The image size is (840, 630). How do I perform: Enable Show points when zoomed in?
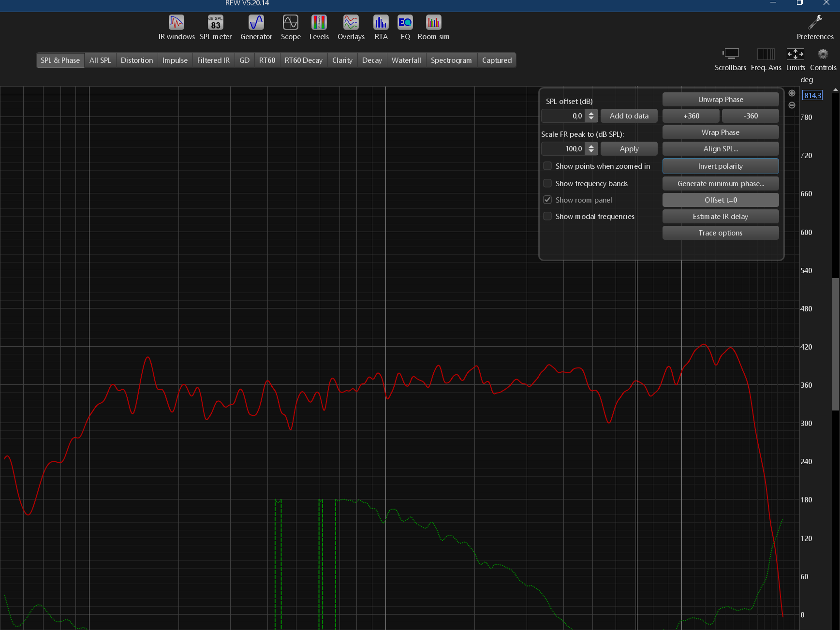[547, 166]
